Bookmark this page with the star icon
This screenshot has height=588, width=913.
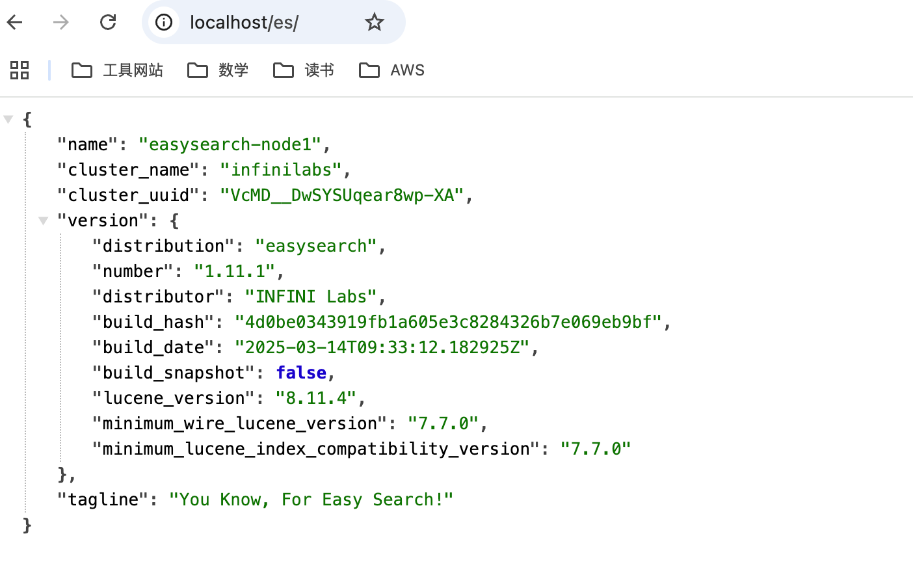[375, 22]
